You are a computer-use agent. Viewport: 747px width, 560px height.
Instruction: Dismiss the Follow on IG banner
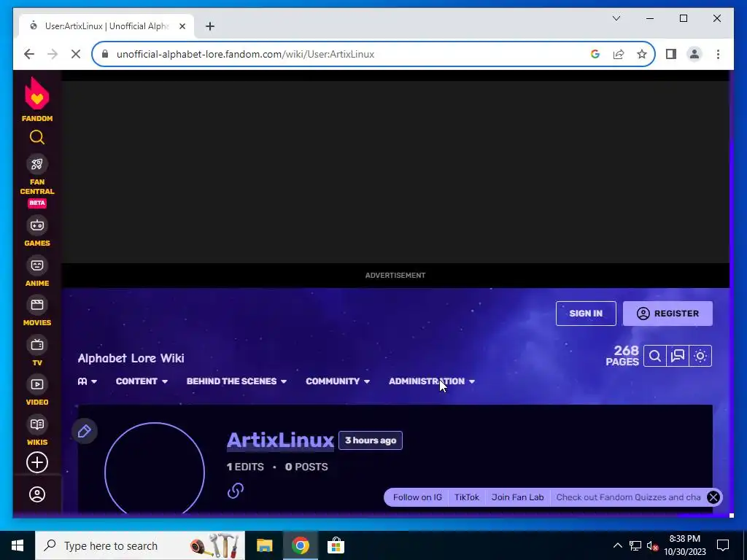(713, 497)
